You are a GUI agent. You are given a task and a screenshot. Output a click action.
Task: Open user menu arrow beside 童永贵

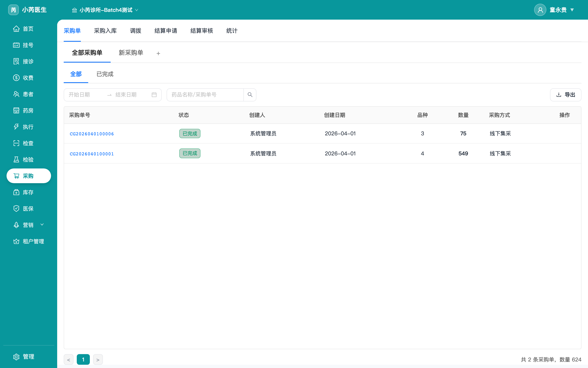tap(572, 10)
